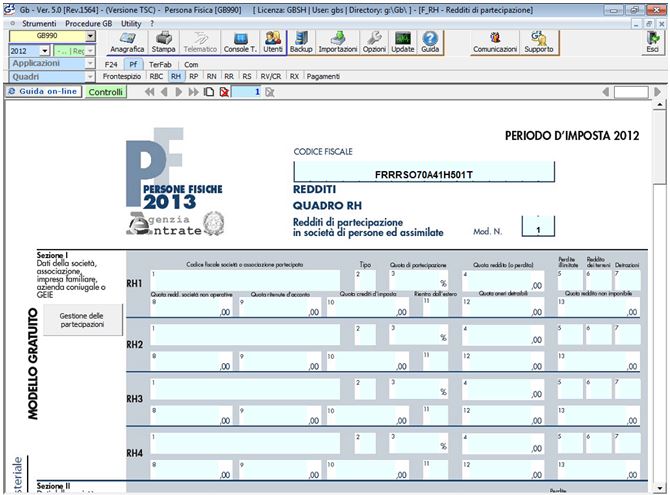Launch the Backup tool
670x495 pixels.
coord(301,43)
